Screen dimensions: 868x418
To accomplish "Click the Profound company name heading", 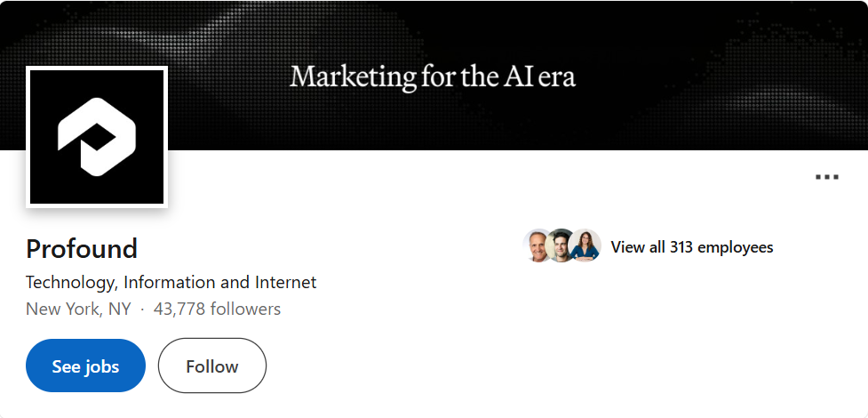I will click(82, 248).
